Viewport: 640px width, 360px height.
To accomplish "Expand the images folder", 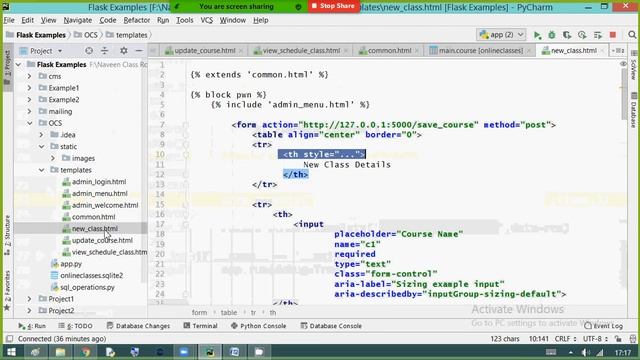I will (53, 158).
